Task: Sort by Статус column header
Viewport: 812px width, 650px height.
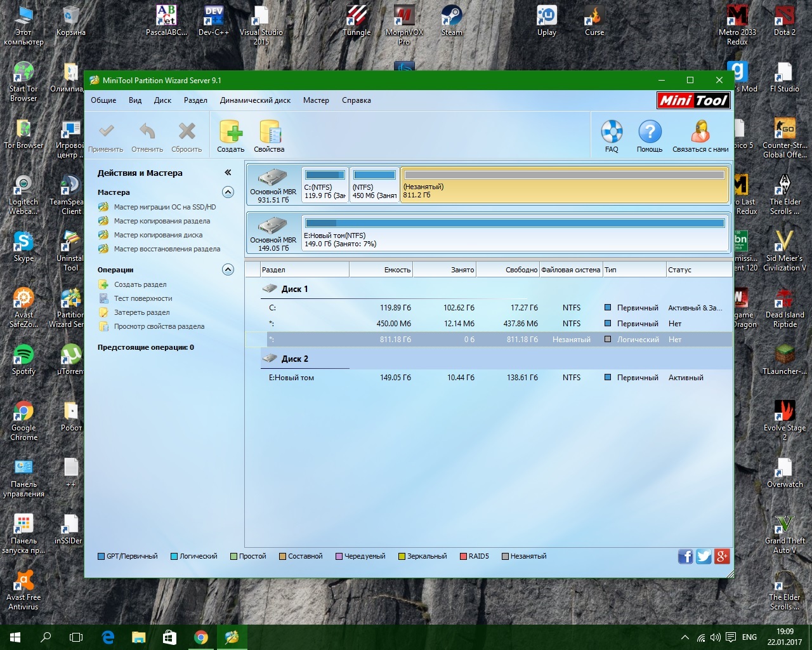Action: pyautogui.click(x=699, y=270)
